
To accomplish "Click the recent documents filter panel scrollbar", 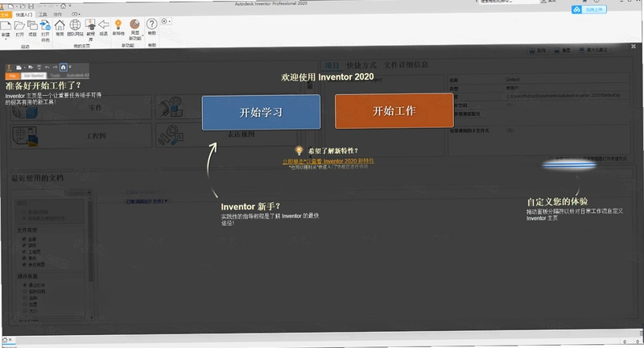I will point(91,240).
